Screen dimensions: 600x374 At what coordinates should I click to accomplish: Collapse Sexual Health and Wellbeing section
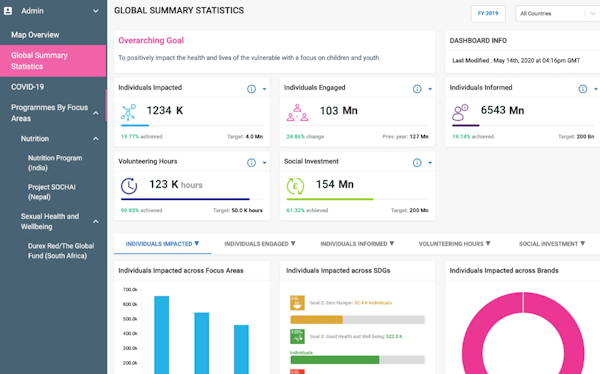96,221
